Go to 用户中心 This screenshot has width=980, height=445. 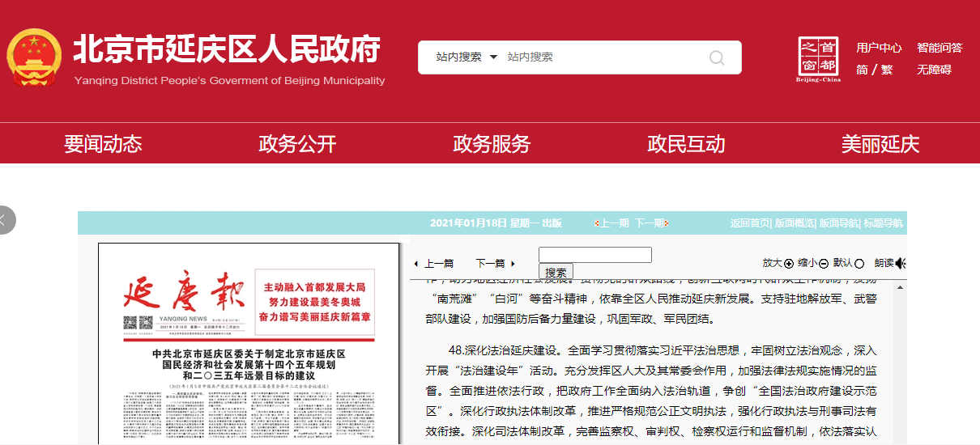pos(879,48)
